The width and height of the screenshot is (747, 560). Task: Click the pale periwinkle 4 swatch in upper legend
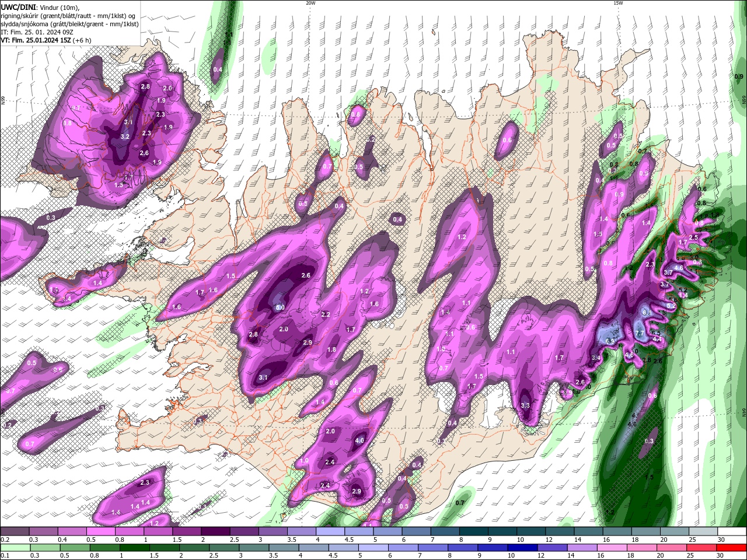pos(330,531)
